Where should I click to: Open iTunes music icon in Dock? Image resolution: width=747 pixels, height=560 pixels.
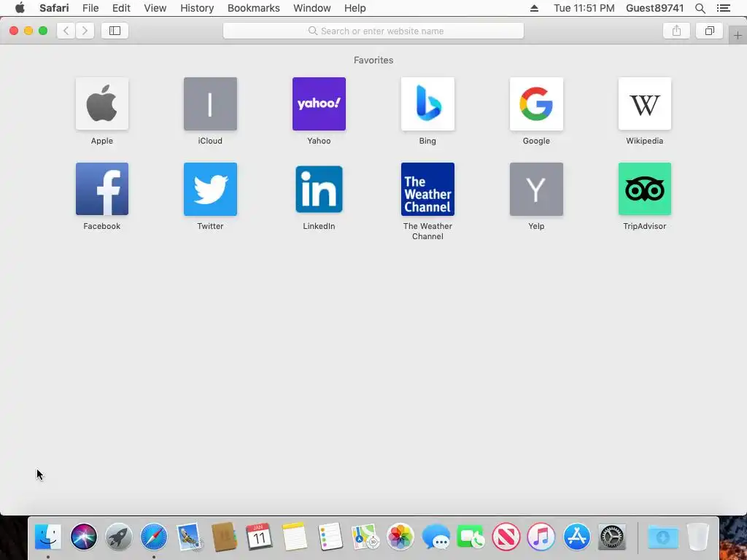pos(541,537)
